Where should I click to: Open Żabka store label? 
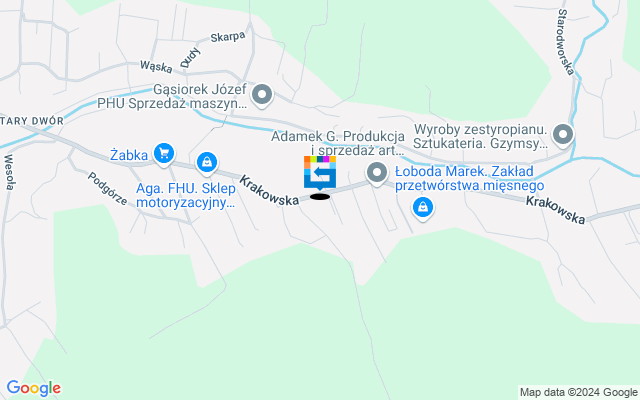pos(129,155)
